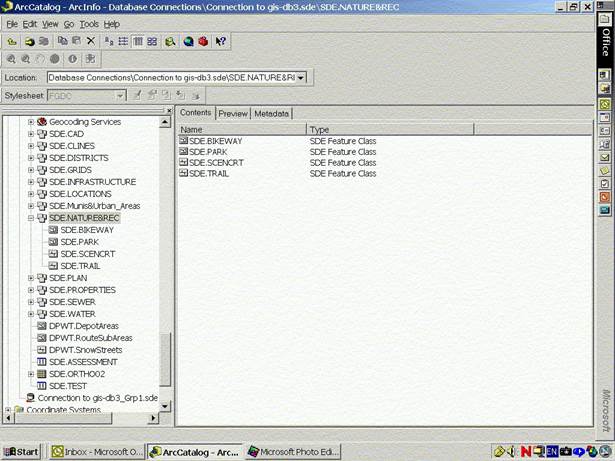Expand the SDE.WATER dataset node

[31, 314]
